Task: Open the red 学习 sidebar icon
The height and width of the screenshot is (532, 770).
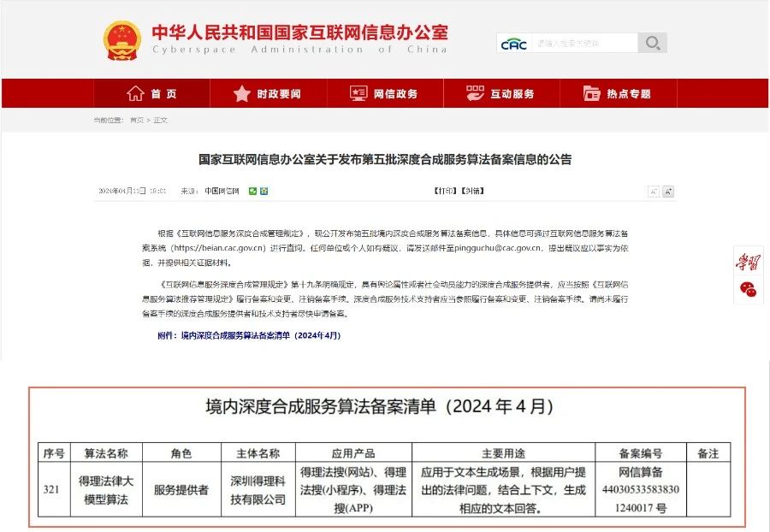Action: [x=748, y=262]
